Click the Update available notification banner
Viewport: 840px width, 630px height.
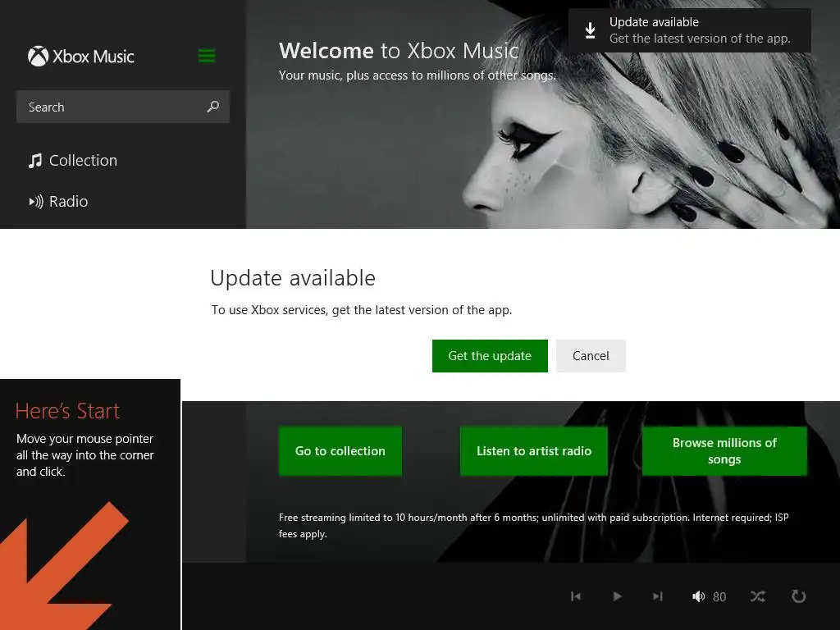689,30
